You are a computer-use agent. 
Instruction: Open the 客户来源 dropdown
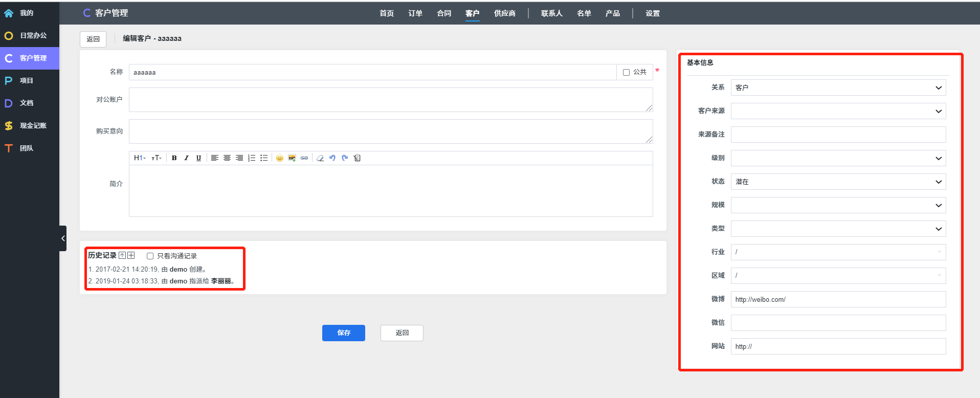point(838,111)
